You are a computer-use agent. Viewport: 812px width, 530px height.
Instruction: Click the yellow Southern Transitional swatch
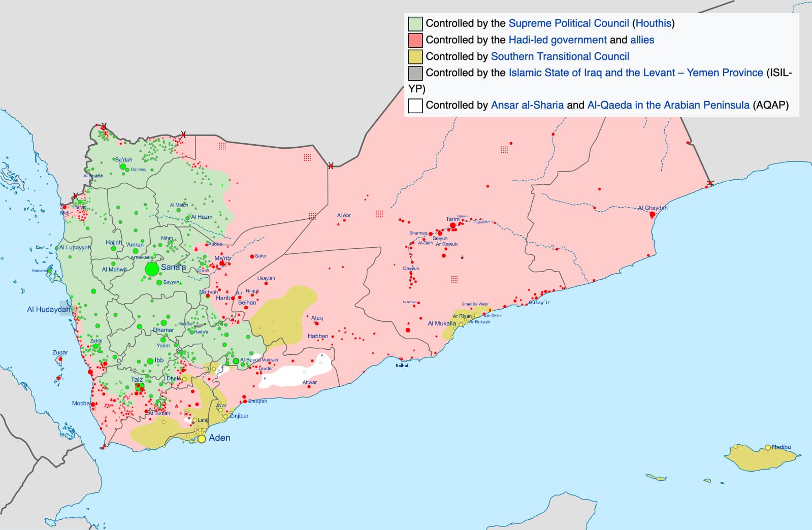tap(415, 56)
